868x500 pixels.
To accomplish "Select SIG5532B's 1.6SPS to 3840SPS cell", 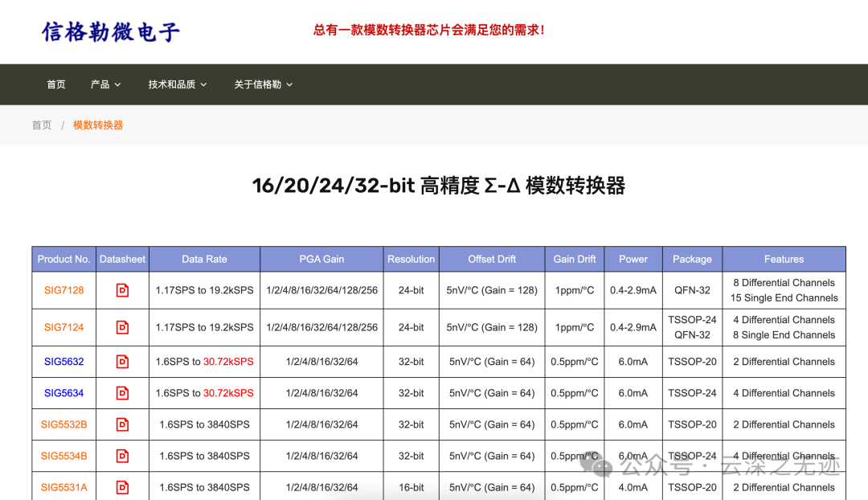I will coord(204,424).
